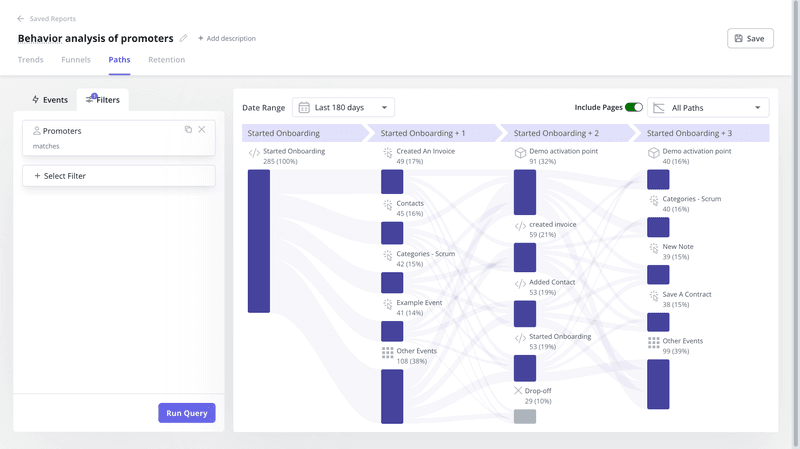Viewport: 800px width, 449px height.
Task: Click the back arrow beside Saved Reports
Action: [x=21, y=19]
